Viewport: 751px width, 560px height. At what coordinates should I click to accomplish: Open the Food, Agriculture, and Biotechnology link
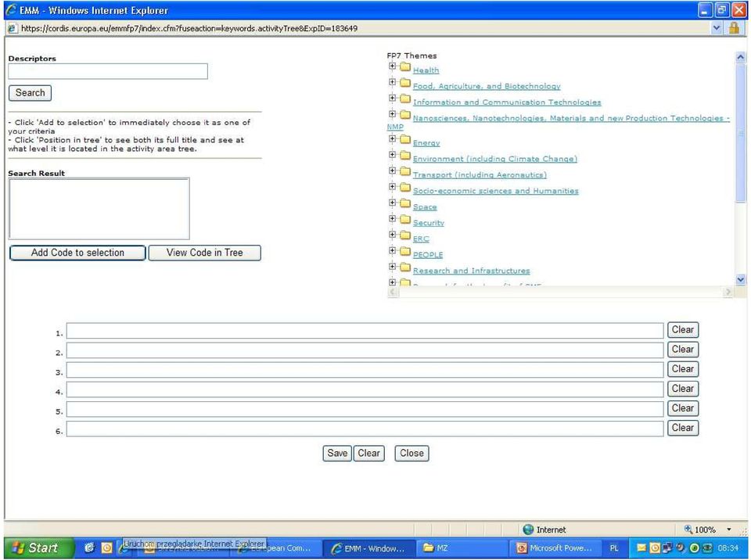pyautogui.click(x=487, y=86)
